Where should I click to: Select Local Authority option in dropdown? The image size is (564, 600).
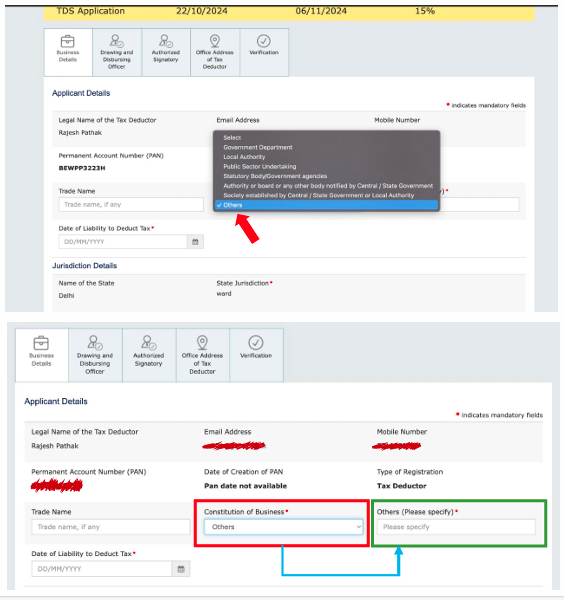tap(244, 157)
